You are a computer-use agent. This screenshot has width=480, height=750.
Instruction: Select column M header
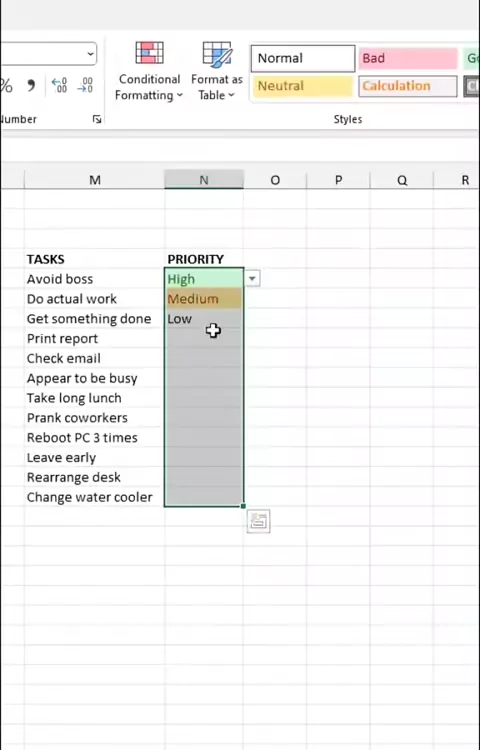(x=95, y=180)
